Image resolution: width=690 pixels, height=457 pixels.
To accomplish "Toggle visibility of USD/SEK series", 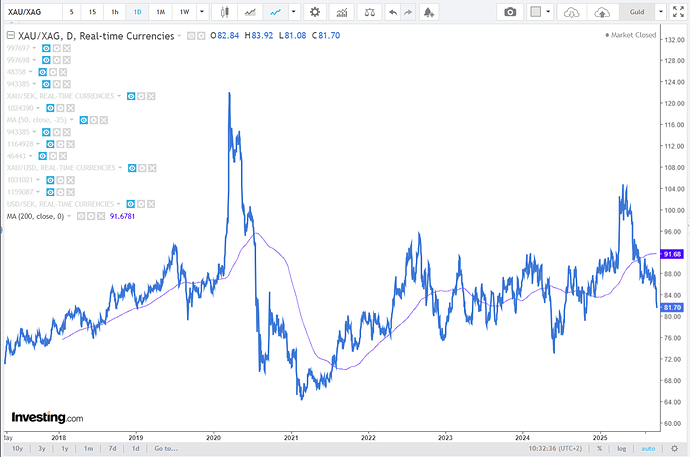I will (x=129, y=203).
